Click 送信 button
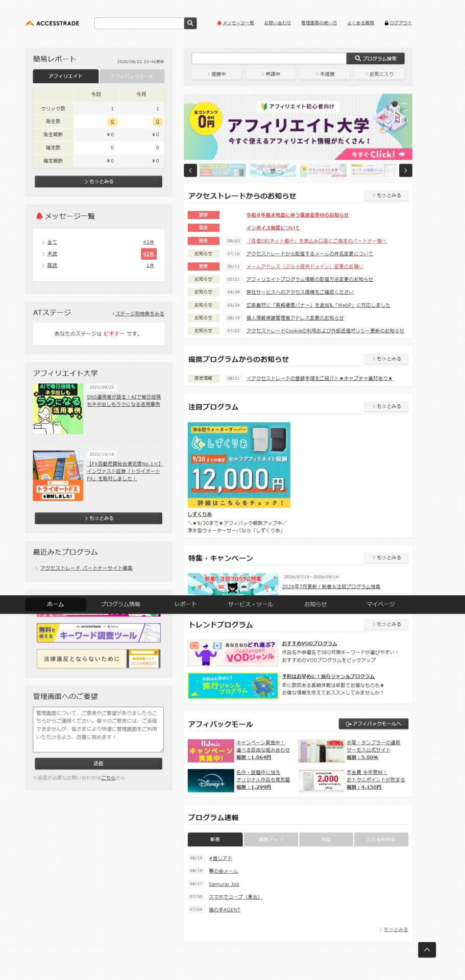The image size is (465, 980). pyautogui.click(x=99, y=764)
